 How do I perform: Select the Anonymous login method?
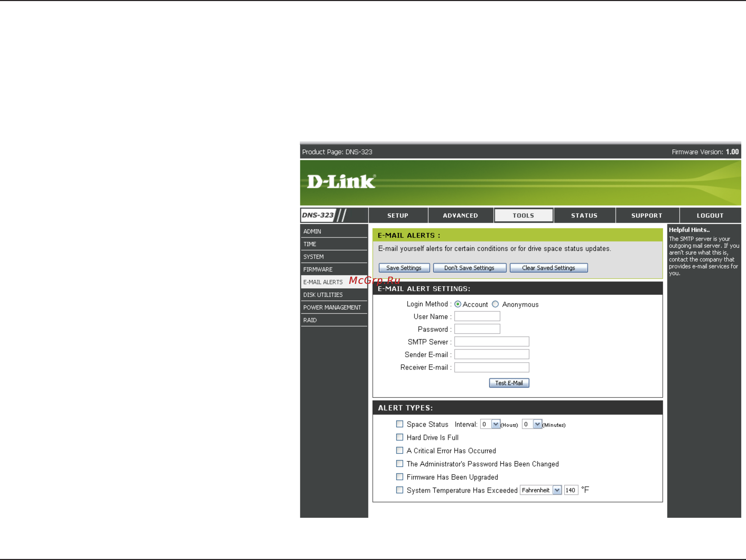[x=495, y=304]
